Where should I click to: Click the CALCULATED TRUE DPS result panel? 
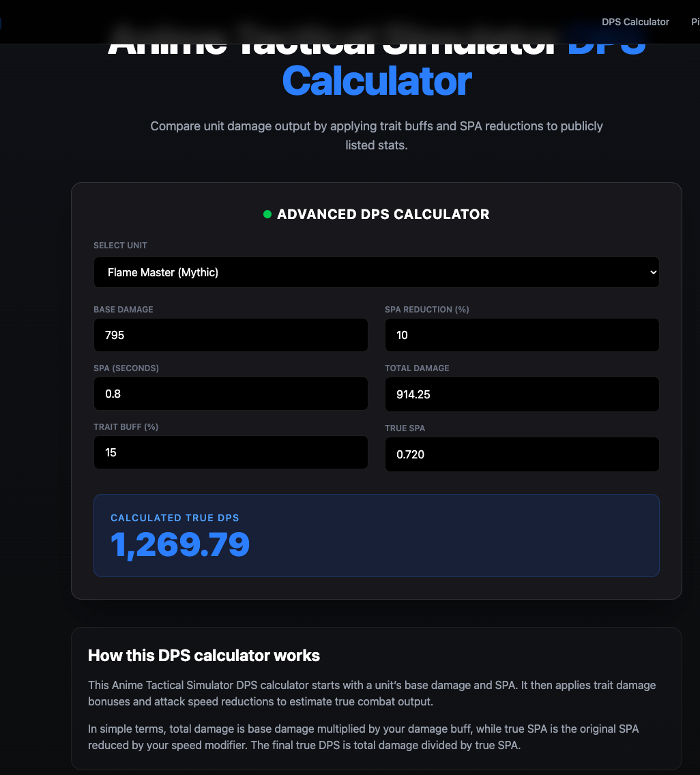(377, 535)
